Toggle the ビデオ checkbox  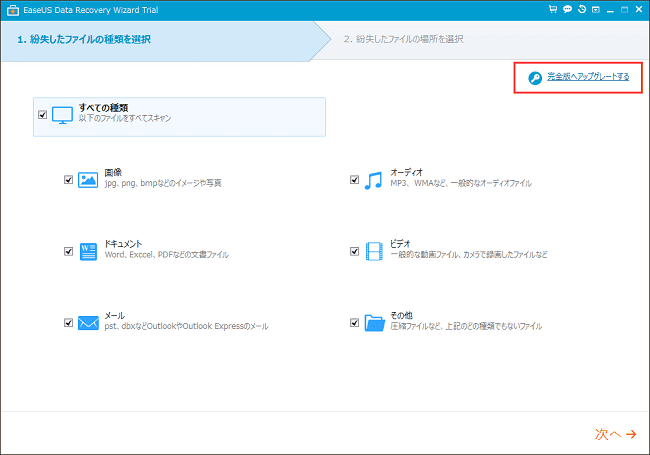coord(354,252)
